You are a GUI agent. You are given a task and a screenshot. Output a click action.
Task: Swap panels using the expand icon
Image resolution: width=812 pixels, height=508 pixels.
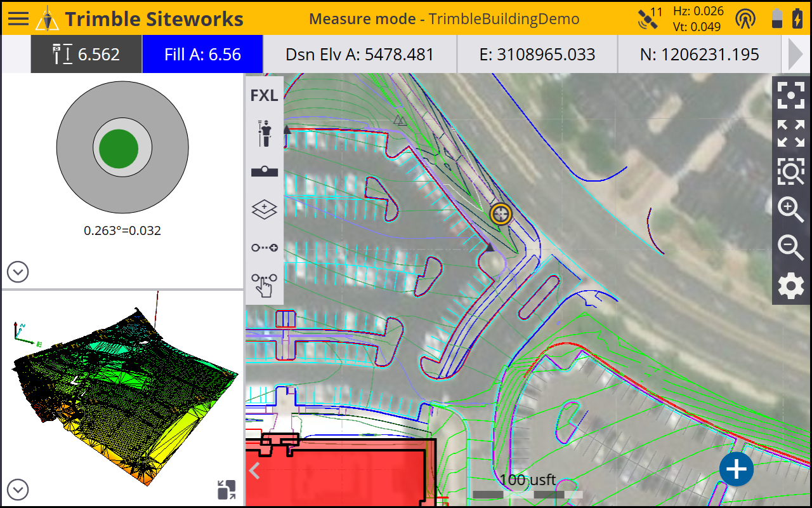click(226, 490)
